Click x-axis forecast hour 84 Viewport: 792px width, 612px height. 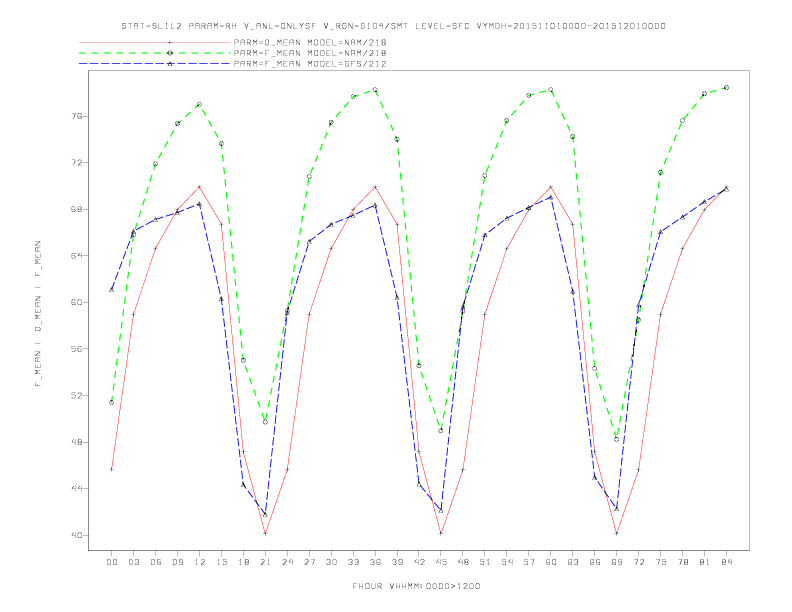726,562
